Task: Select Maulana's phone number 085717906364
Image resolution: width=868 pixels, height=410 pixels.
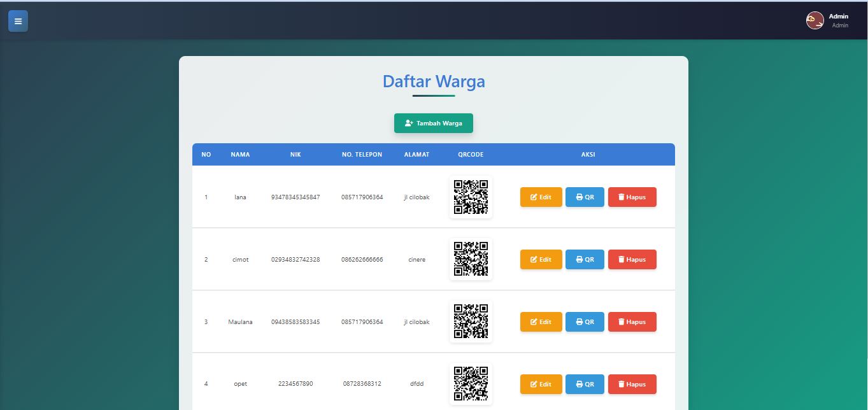Action: pos(362,322)
